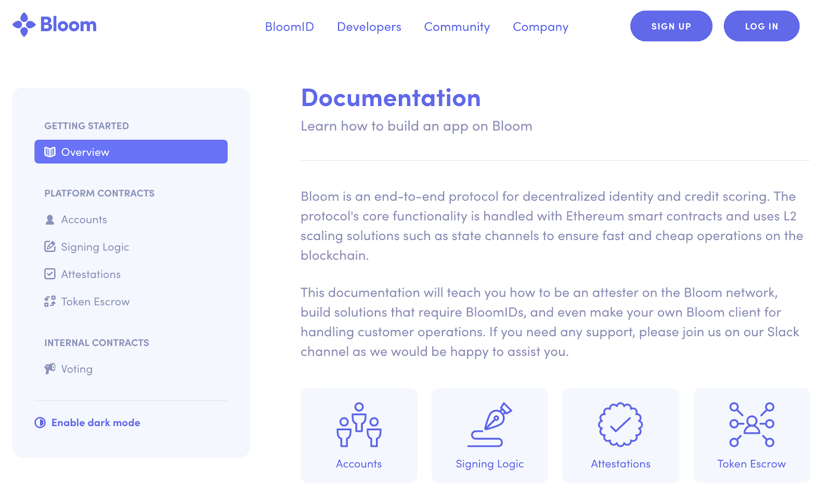The width and height of the screenshot is (832, 504).
Task: Open Voting in the sidebar
Action: pyautogui.click(x=77, y=369)
